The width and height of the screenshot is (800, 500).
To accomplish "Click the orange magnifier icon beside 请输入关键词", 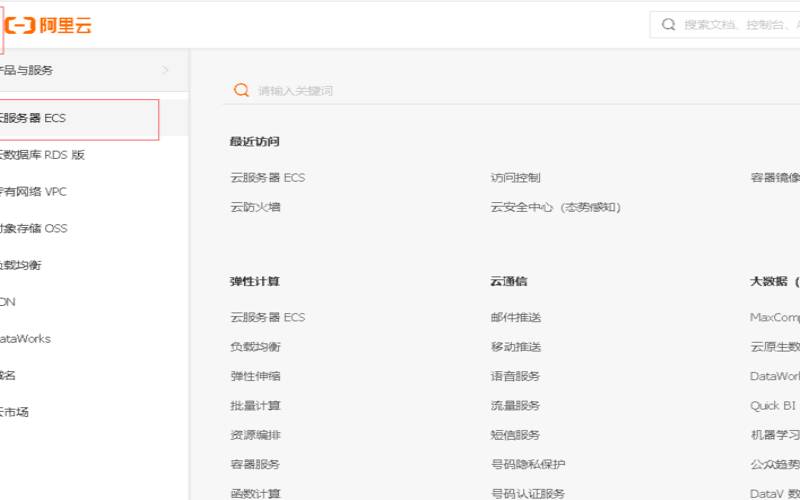I will click(x=241, y=90).
